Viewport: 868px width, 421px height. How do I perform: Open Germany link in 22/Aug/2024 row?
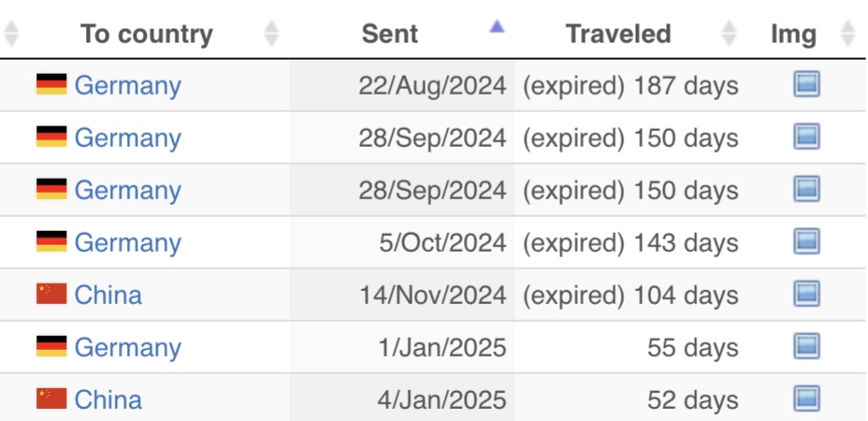pyautogui.click(x=128, y=86)
